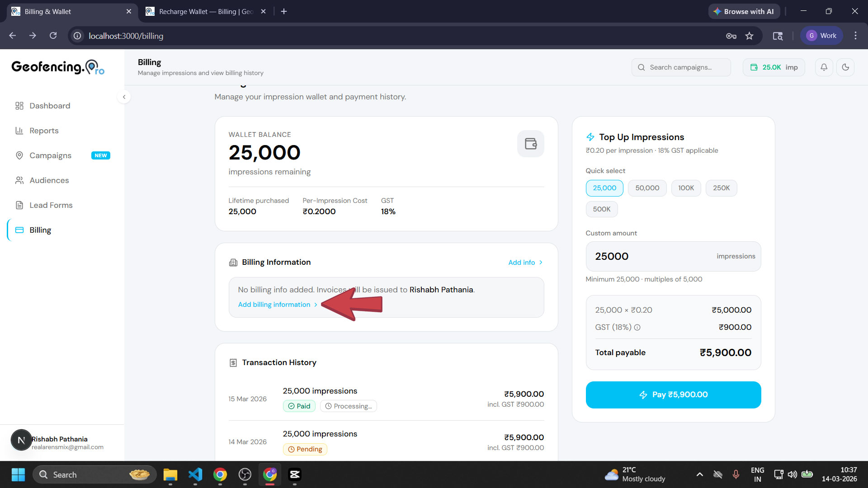Toggle dark mode with the moon icon

point(846,67)
